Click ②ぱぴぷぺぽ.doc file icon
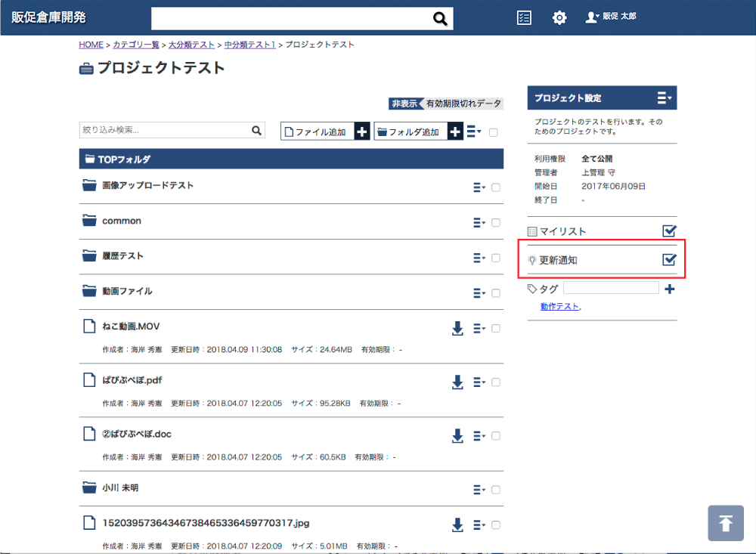This screenshot has height=554, width=756. point(89,434)
